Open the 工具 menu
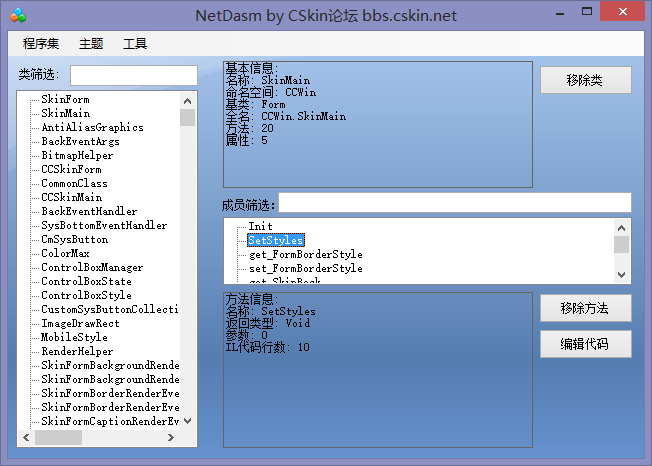The image size is (652, 466). (x=135, y=44)
